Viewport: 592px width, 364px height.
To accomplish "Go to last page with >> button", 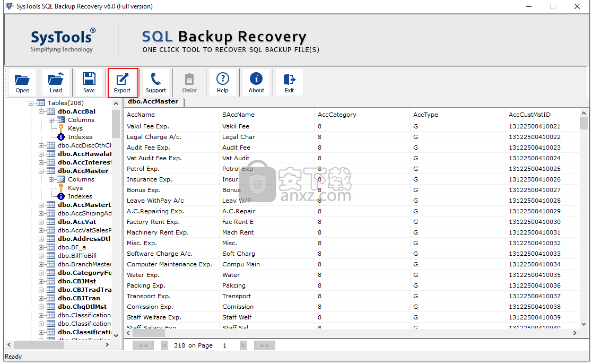I will [x=265, y=345].
